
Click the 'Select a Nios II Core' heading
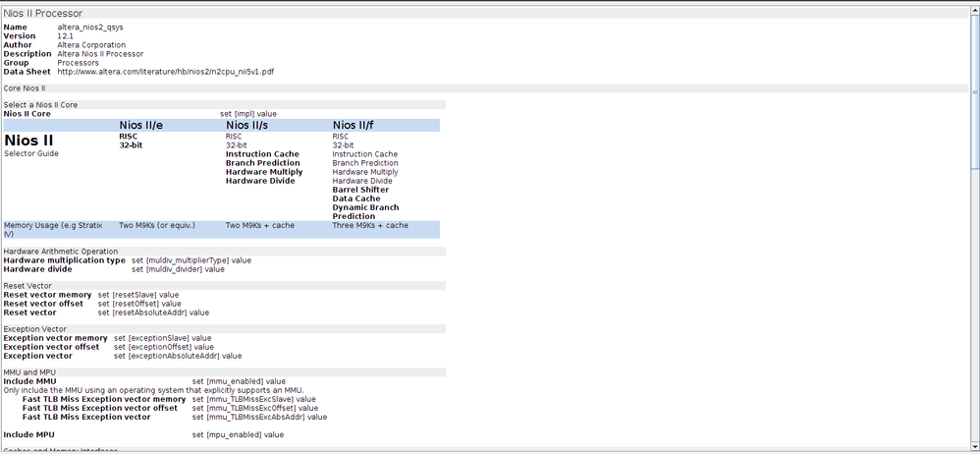tap(40, 105)
